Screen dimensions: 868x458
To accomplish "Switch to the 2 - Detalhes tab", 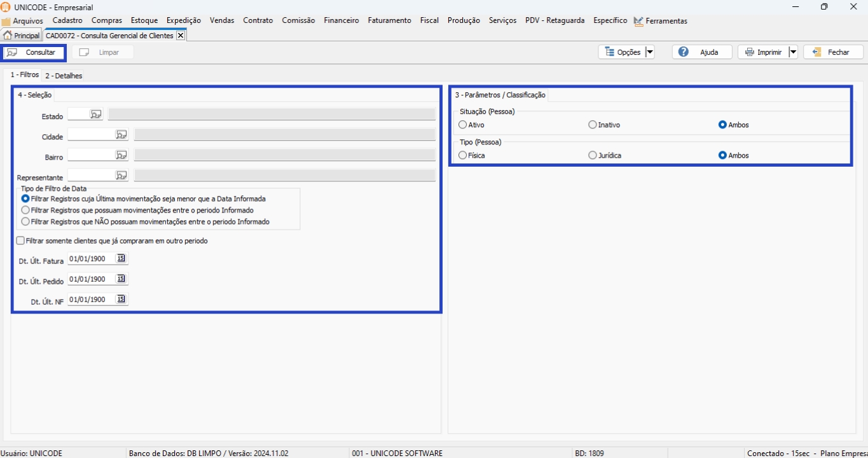I will coord(64,76).
